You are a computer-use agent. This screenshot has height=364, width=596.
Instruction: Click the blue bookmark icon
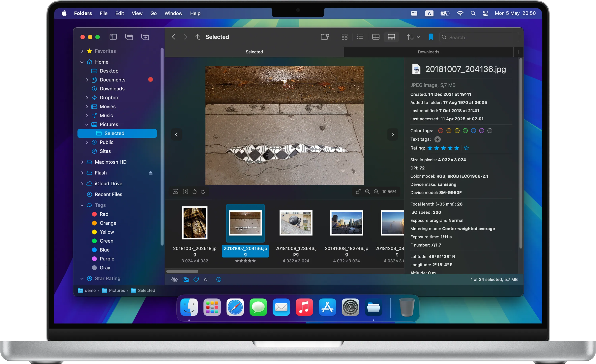point(431,37)
